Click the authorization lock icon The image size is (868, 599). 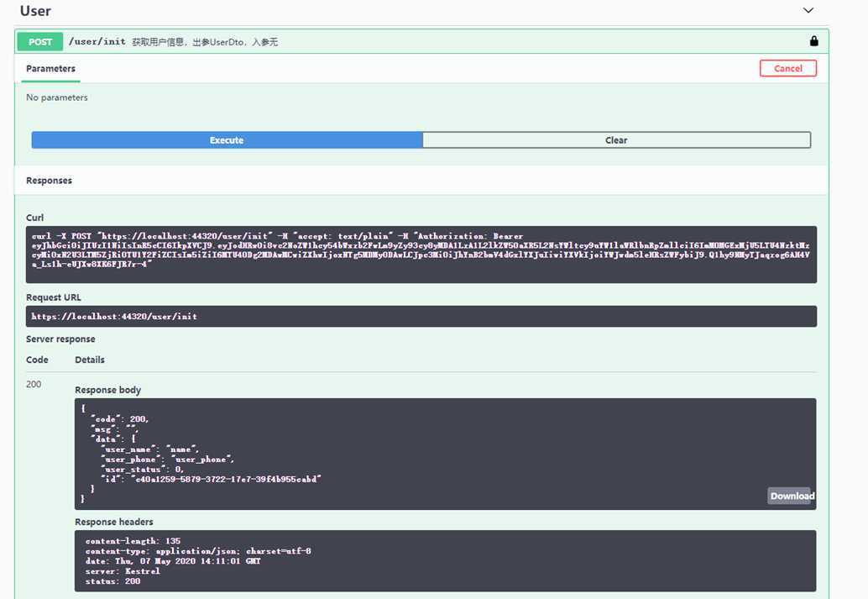(813, 41)
